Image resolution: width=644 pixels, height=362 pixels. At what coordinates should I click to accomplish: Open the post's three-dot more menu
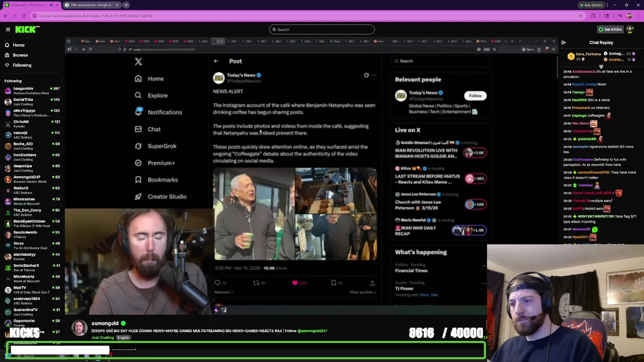(x=374, y=75)
